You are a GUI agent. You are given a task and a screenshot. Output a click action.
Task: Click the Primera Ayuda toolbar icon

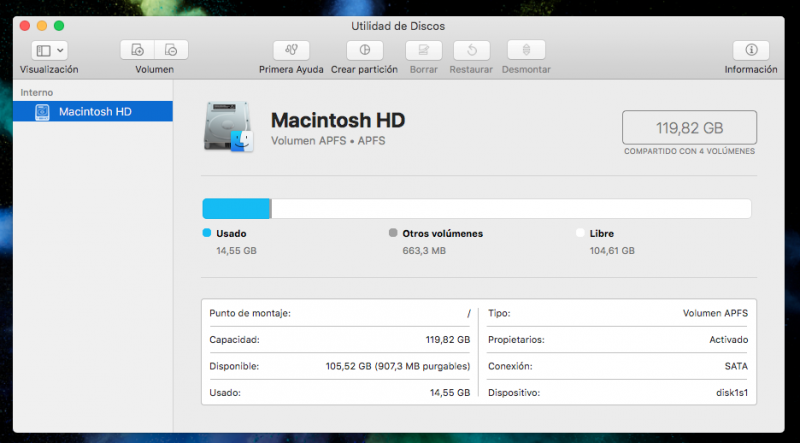click(291, 50)
